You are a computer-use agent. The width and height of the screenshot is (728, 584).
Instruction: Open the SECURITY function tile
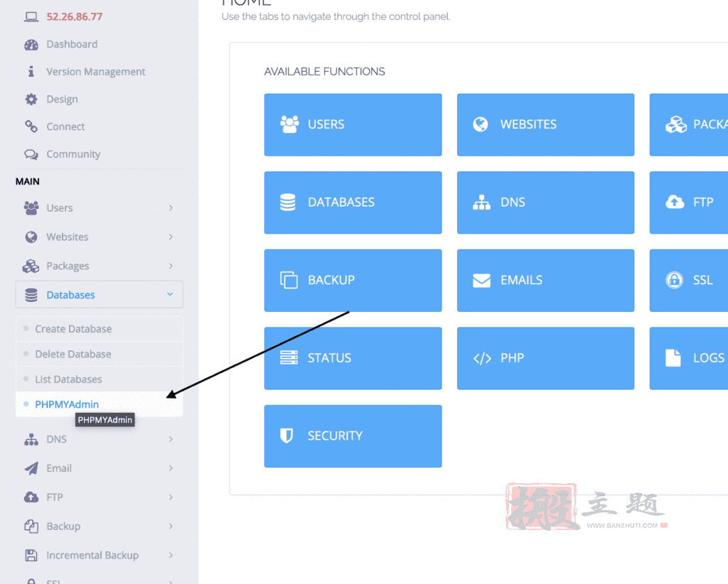pyautogui.click(x=353, y=436)
